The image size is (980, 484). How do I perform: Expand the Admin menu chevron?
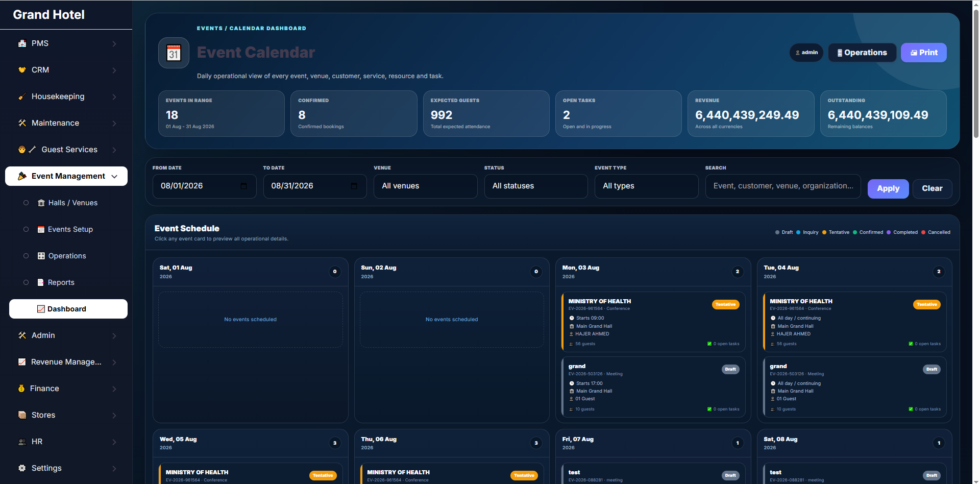pos(114,335)
